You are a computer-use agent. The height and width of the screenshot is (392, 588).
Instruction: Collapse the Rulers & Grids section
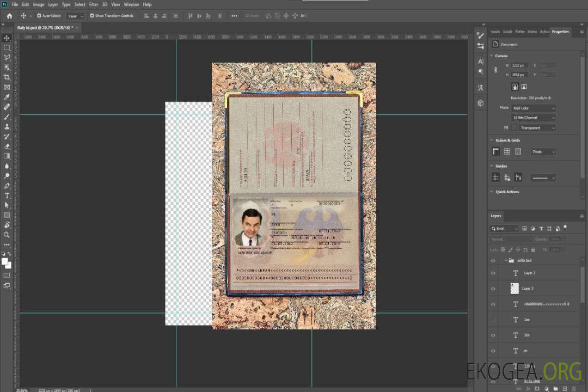[x=492, y=140]
